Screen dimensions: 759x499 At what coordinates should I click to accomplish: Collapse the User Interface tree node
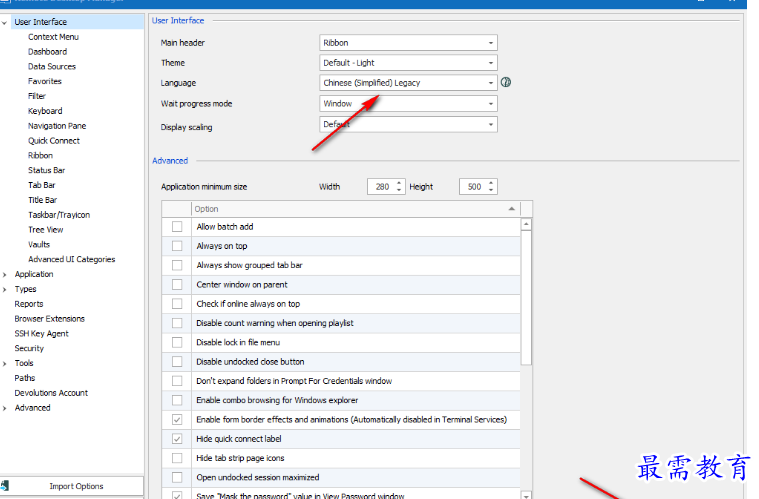[4, 22]
